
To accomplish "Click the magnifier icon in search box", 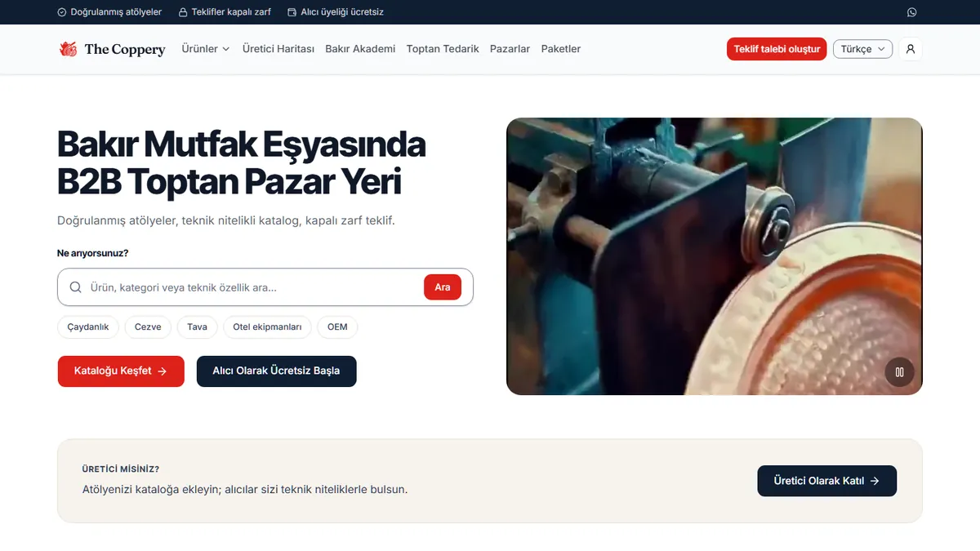I will pos(76,287).
